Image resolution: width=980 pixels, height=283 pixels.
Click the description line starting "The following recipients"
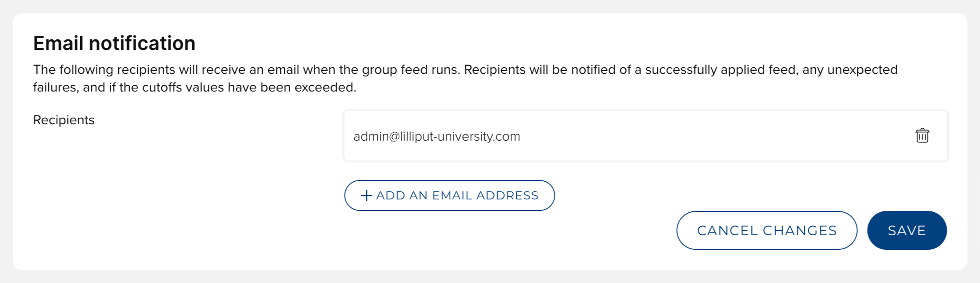pyautogui.click(x=465, y=69)
